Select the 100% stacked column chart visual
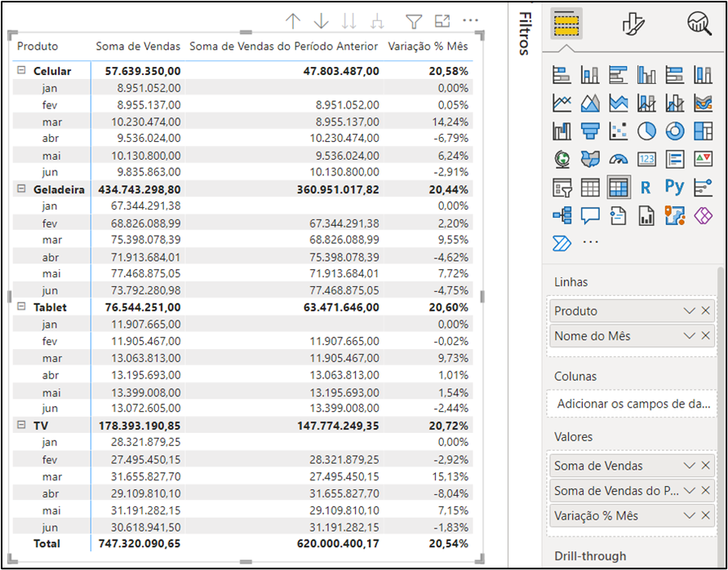The image size is (728, 570). (x=704, y=75)
